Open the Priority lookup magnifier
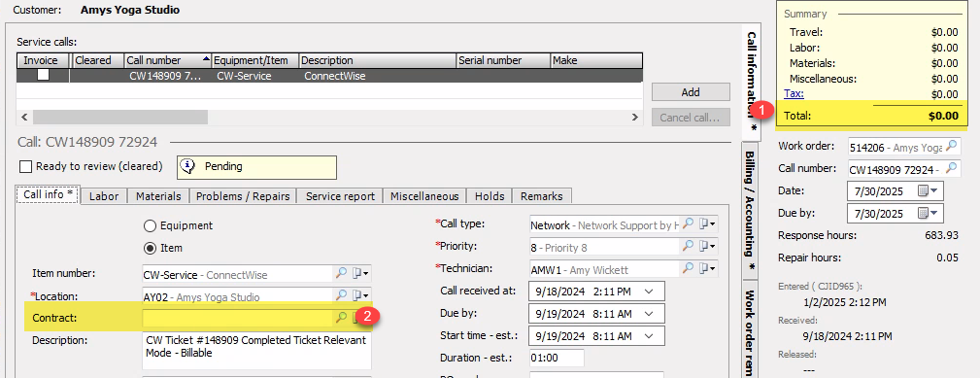This screenshot has height=378, width=980. 688,246
